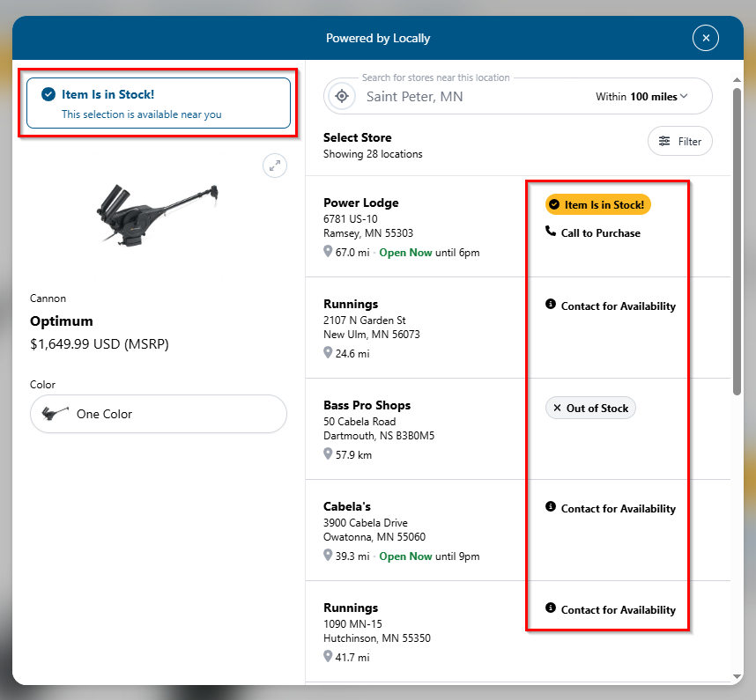Expand the product image with arrows icon
Viewport: 756px width, 700px height.
[275, 166]
